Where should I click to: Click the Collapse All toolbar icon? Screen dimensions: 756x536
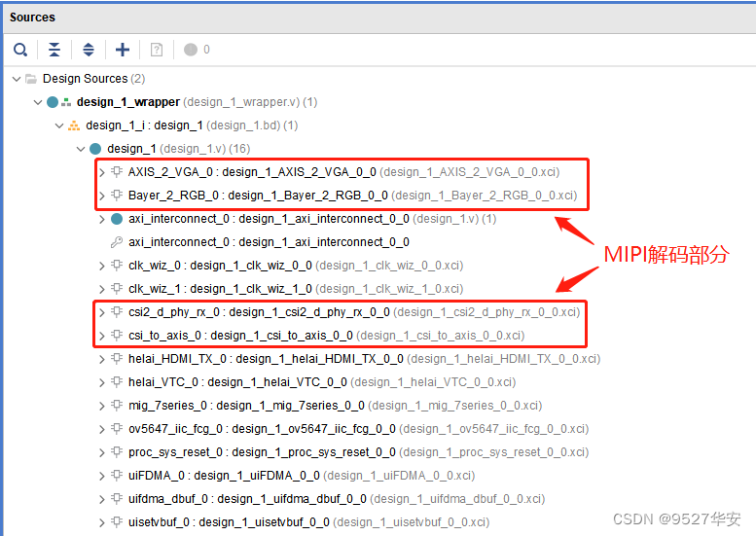[54, 50]
